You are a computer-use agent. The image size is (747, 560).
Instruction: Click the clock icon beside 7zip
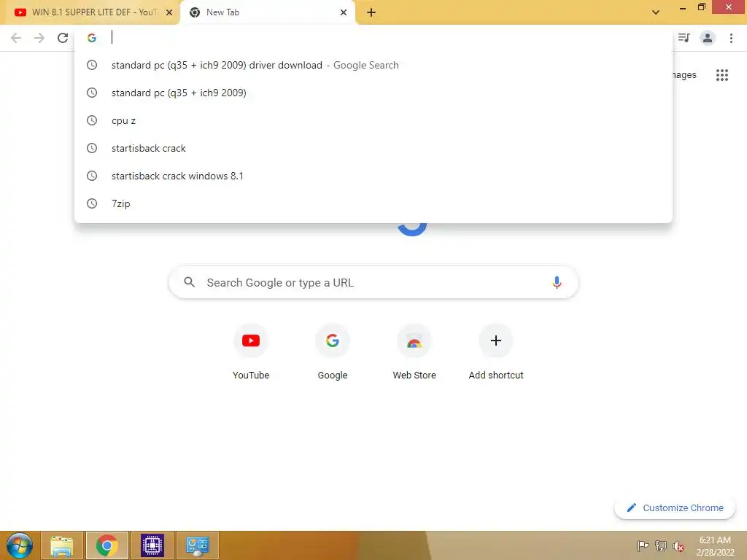(92, 203)
